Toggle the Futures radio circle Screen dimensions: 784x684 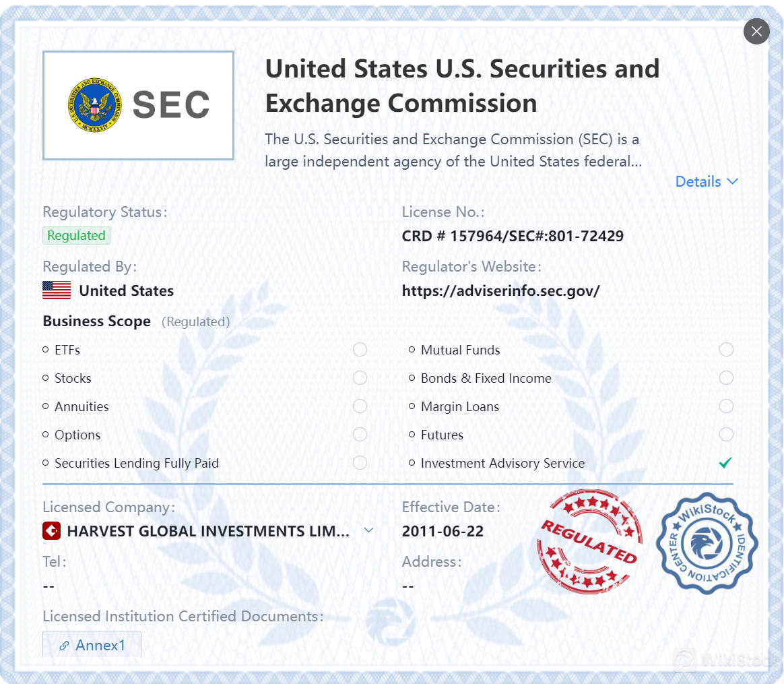coord(726,434)
